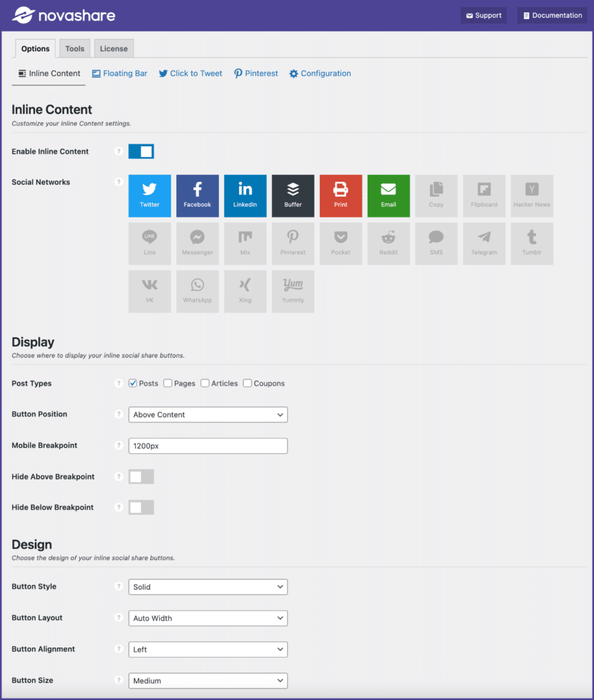This screenshot has width=594, height=700.
Task: Select the LinkedIn social network button
Action: pyautogui.click(x=245, y=196)
